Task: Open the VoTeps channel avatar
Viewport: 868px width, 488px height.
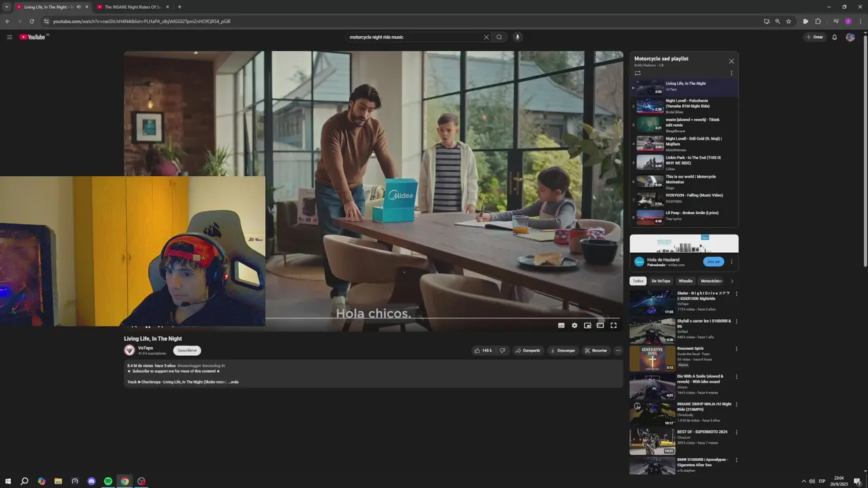Action: tap(130, 350)
